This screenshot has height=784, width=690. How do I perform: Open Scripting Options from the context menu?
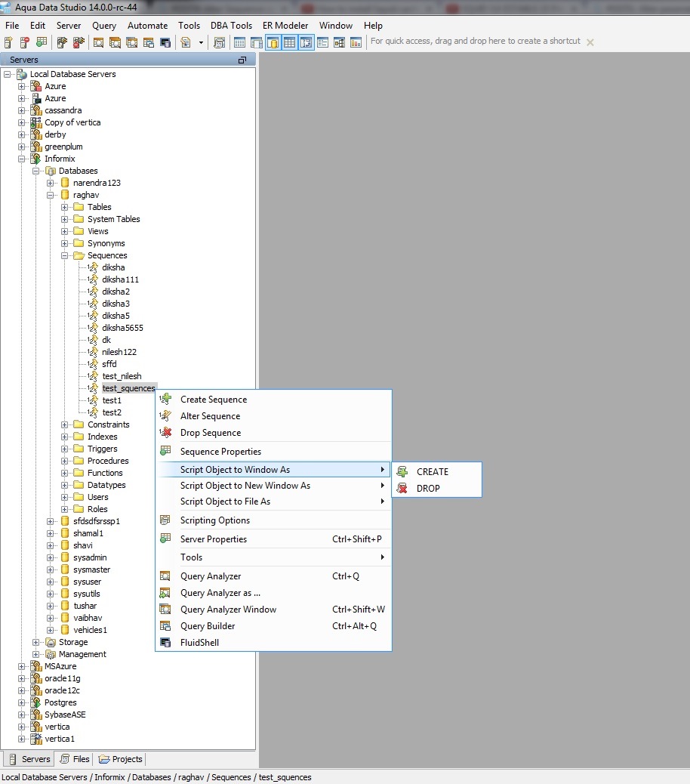pyautogui.click(x=273, y=520)
